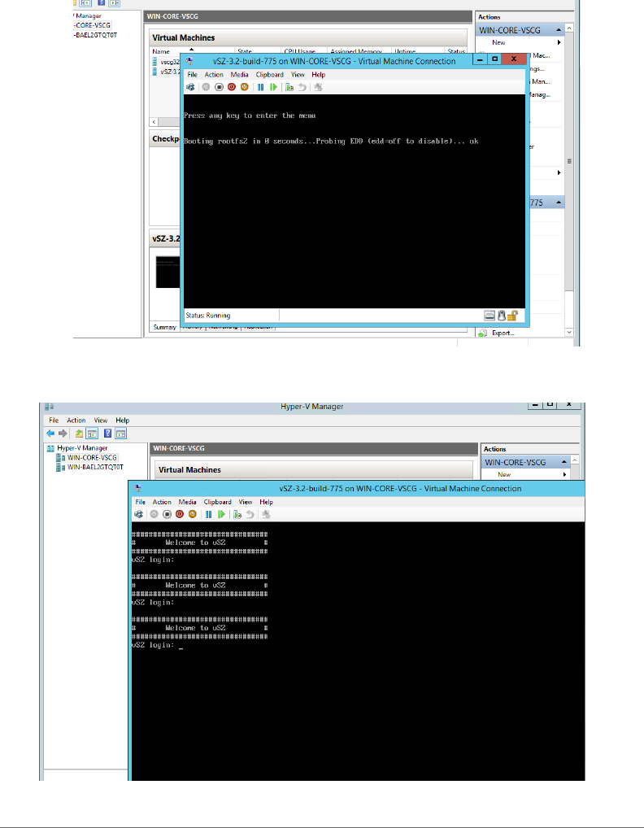
Task: Click the blinking vSZ login prompt
Action: [x=157, y=645]
